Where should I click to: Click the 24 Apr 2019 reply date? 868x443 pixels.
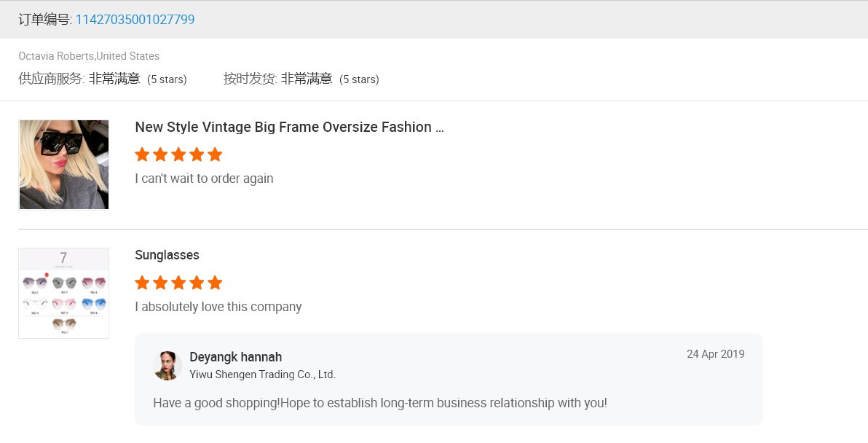pos(715,354)
